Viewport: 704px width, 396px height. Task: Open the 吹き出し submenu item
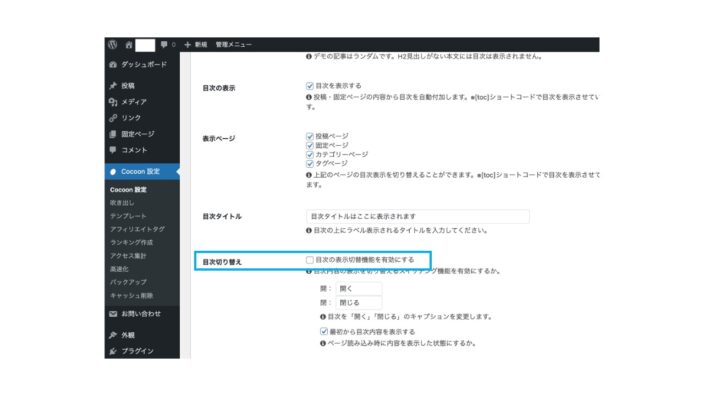(x=122, y=203)
